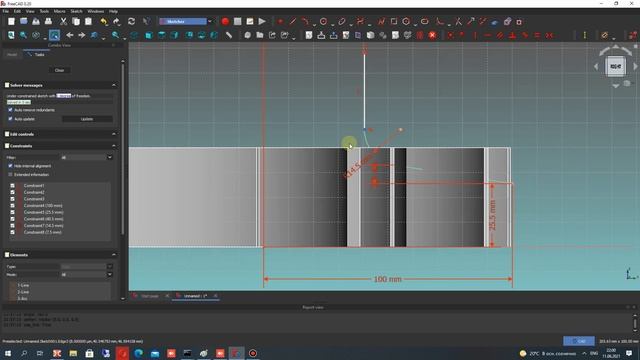Click the Back navigation arrow
640x360 pixels.
point(70,36)
